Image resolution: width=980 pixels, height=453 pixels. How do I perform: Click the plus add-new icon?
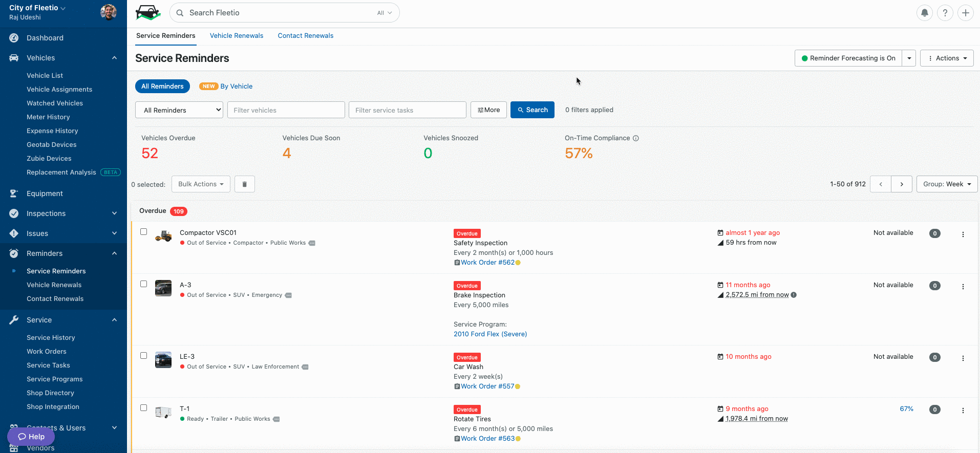966,13
